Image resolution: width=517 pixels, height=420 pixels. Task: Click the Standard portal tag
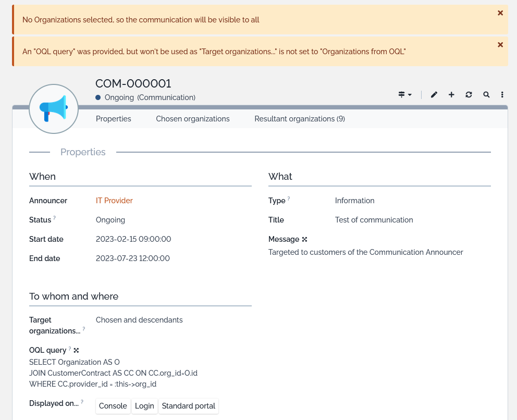(189, 406)
